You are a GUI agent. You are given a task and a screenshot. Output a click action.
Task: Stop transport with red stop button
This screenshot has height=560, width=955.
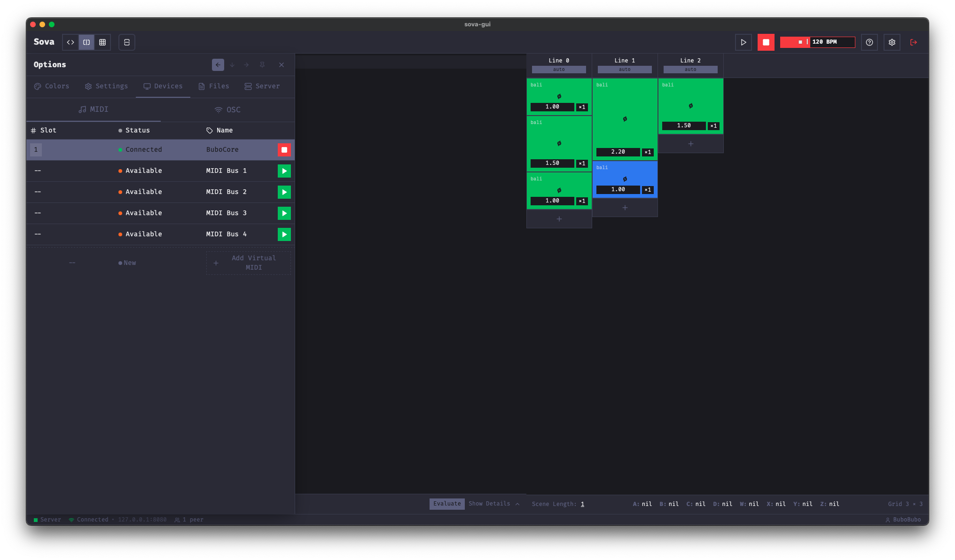pos(766,42)
